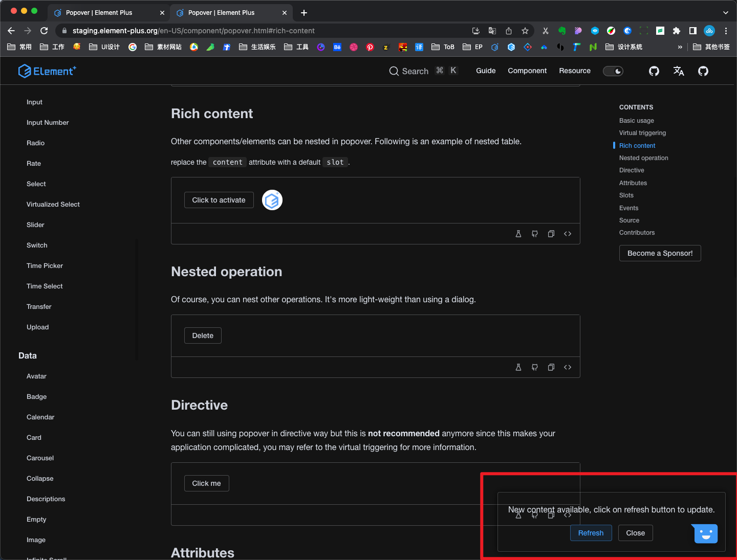Open playground flask icon in Rich content demo
This screenshot has height=560, width=737.
click(518, 234)
